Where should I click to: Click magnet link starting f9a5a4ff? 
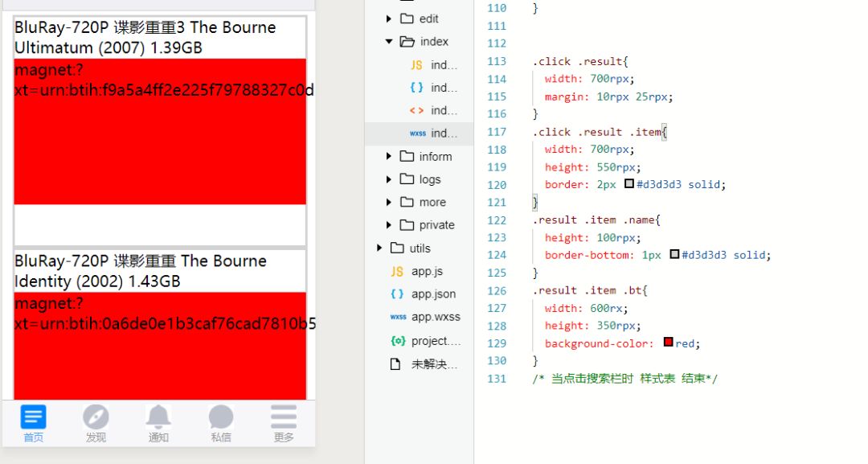point(165,80)
